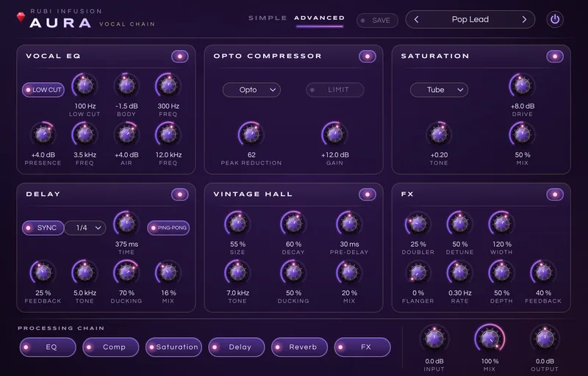This screenshot has width=588, height=376.
Task: Toggle Saturation module power switch
Action: tap(555, 57)
